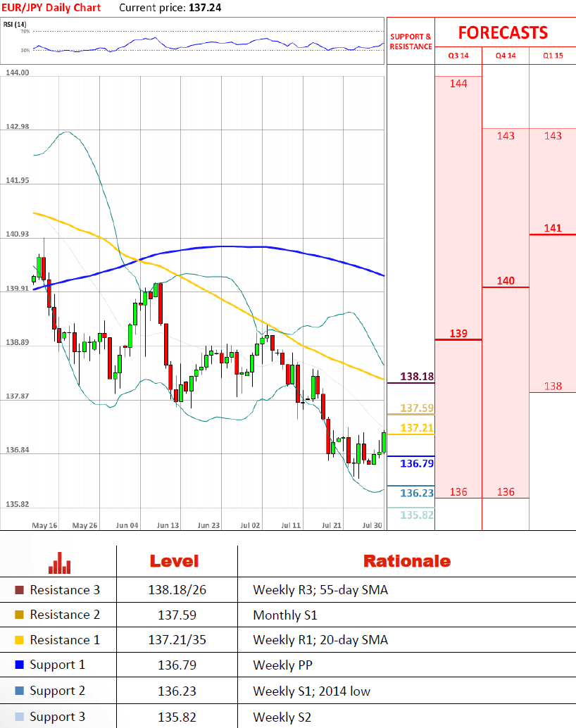Click the Jul 30 date axis label
576x728 pixels.
coord(372,525)
